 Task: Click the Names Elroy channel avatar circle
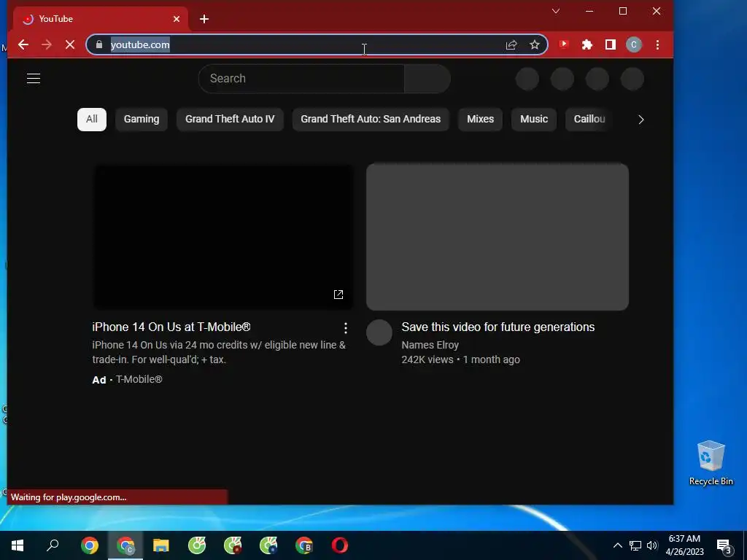point(379,332)
